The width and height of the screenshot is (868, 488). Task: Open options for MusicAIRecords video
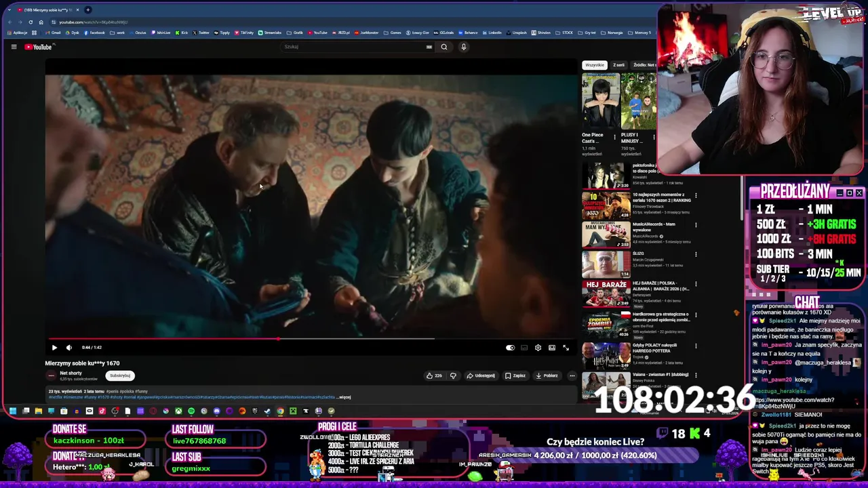696,225
